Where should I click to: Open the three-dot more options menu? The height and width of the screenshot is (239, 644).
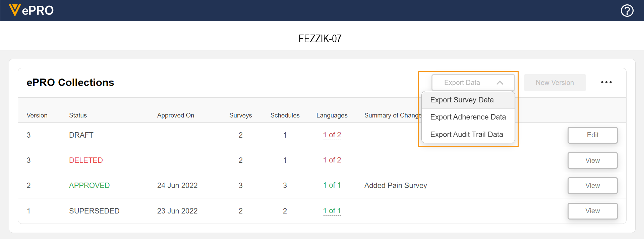pyautogui.click(x=606, y=82)
